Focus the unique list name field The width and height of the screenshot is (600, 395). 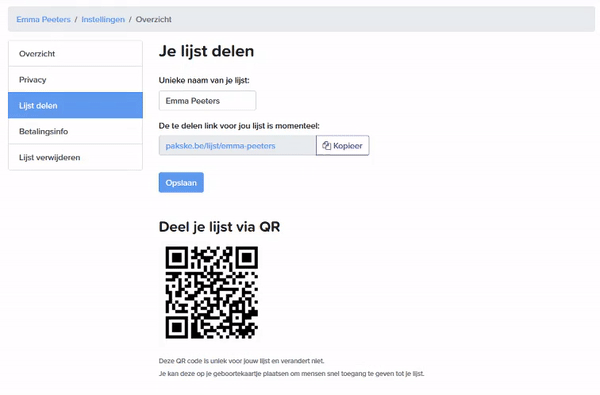click(x=207, y=101)
